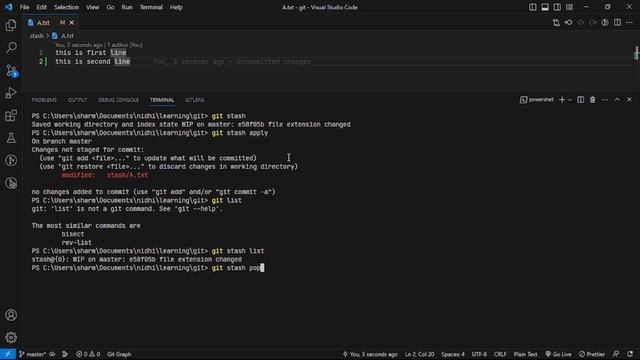640x360 pixels.
Task: Open the Extensions view
Action: pyautogui.click(x=11, y=116)
